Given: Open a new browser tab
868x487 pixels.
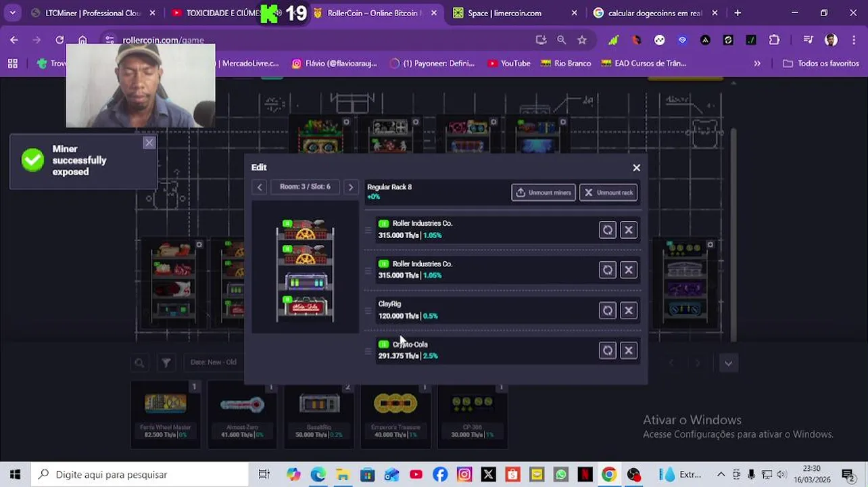Looking at the screenshot, I should click(x=738, y=13).
